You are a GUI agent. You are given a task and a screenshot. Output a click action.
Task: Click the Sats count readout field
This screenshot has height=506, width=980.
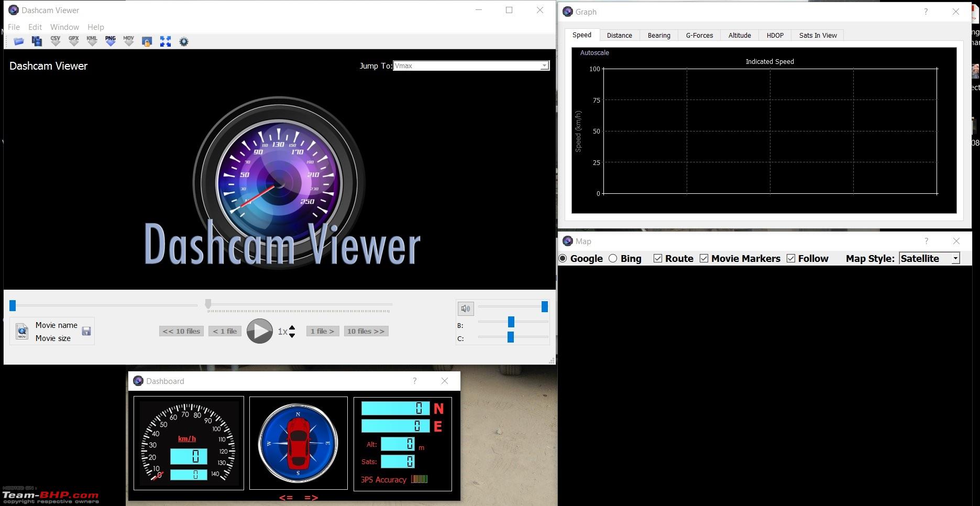click(x=398, y=461)
